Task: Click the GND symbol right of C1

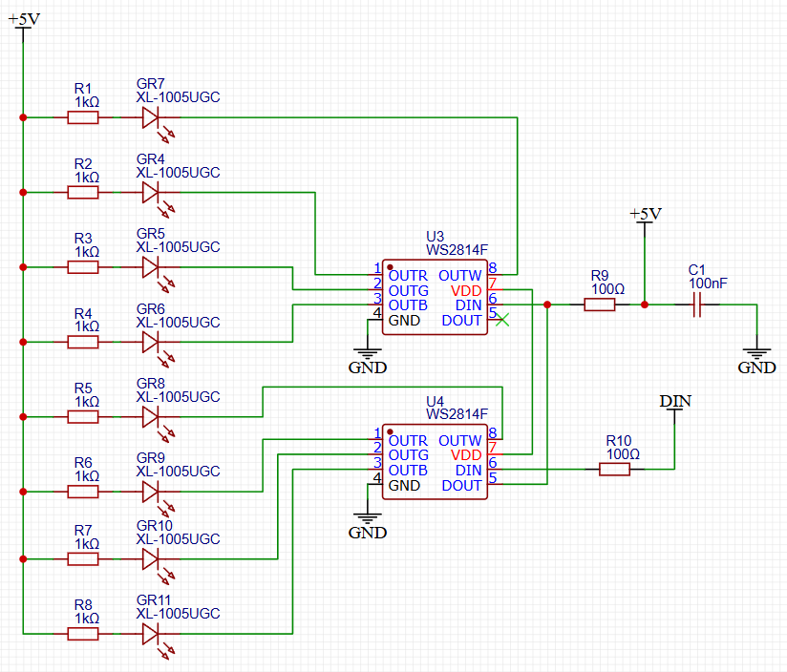Action: (x=756, y=355)
